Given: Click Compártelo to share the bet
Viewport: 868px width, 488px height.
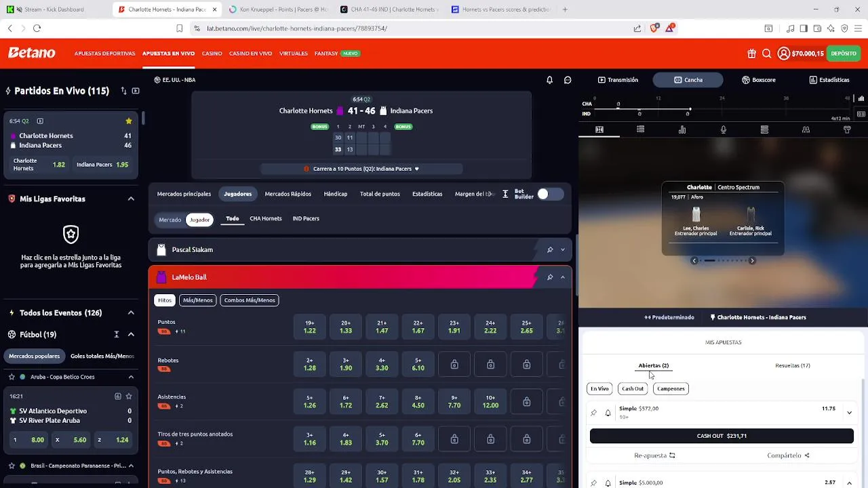Looking at the screenshot, I should coord(789,455).
